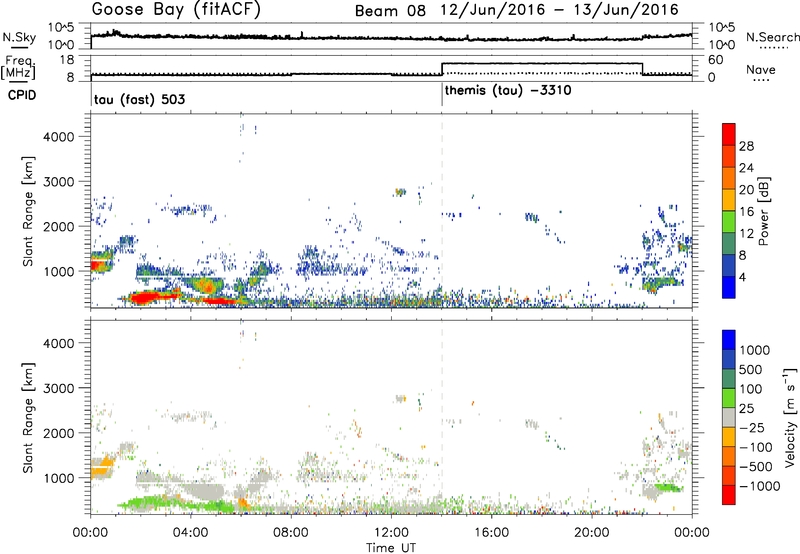Click the 'CPID' row label
The image size is (800, 554).
coord(22,95)
